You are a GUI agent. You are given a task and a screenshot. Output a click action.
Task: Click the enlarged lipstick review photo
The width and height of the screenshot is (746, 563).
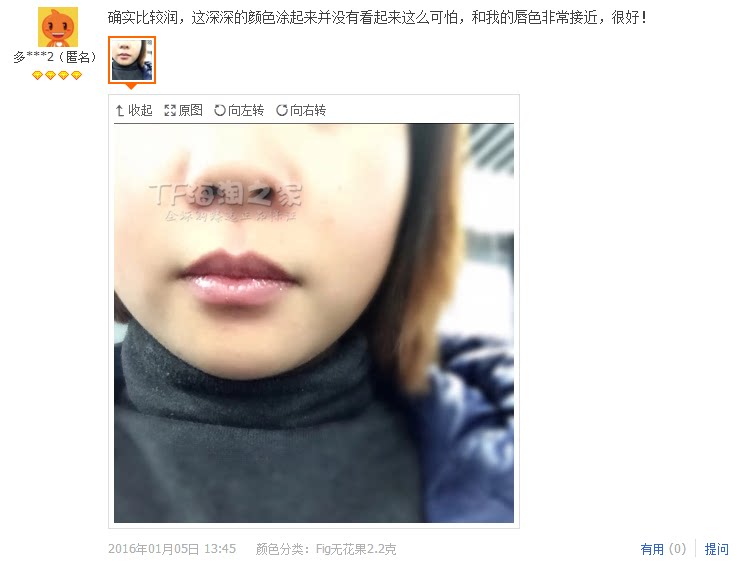pos(314,323)
